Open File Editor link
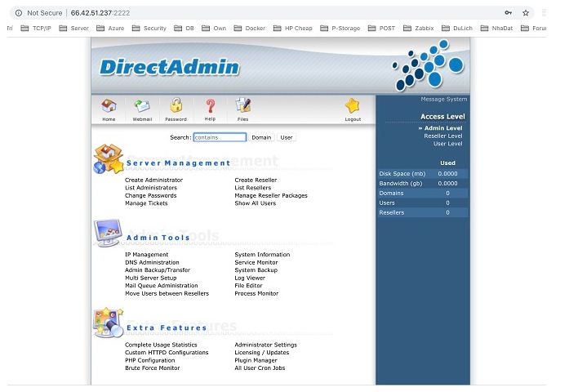 [248, 286]
